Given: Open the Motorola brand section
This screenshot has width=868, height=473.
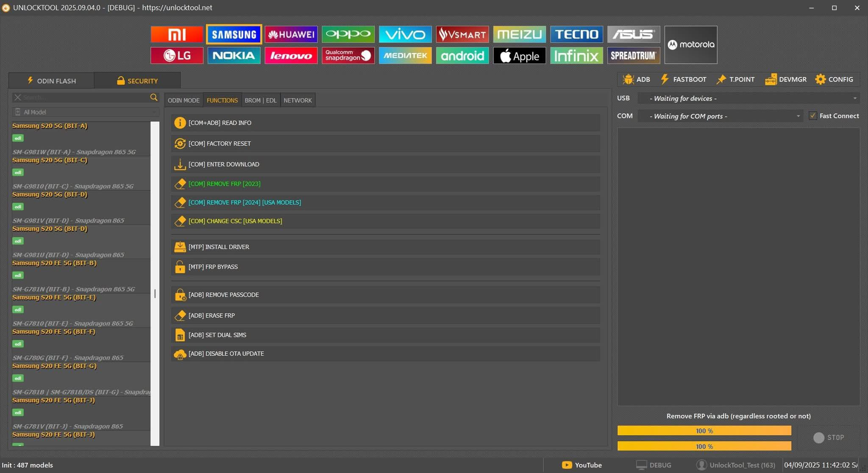Looking at the screenshot, I should pos(690,45).
